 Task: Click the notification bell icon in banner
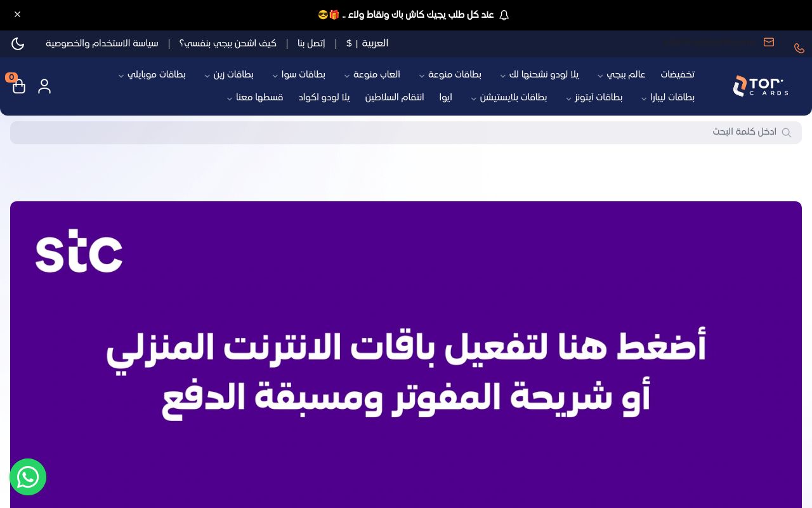pyautogui.click(x=504, y=15)
